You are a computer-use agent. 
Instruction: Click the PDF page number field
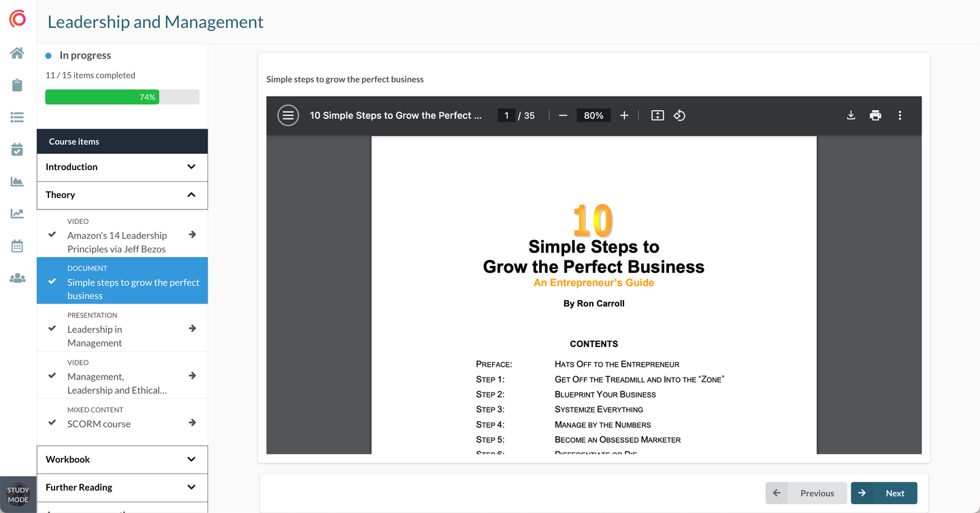[506, 116]
